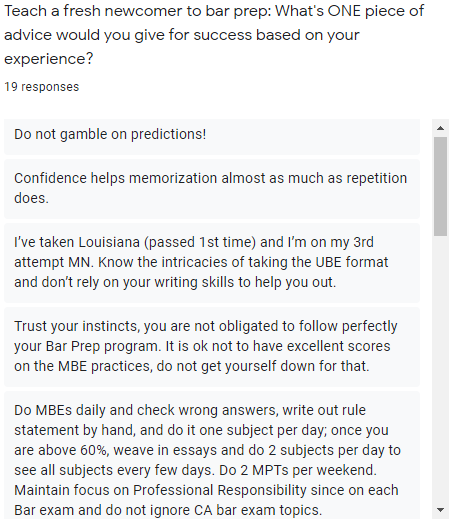
Task: Click the response about taking Louisiana bar
Action: [x=212, y=263]
